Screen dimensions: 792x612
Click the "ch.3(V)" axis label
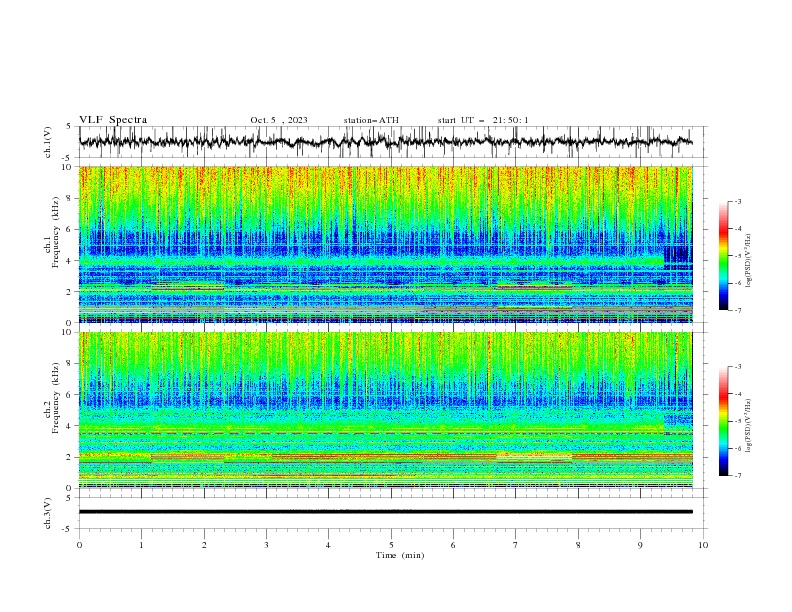48,513
